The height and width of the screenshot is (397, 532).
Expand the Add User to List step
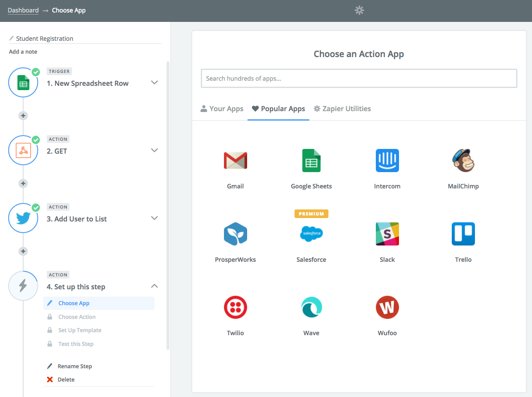tap(154, 218)
